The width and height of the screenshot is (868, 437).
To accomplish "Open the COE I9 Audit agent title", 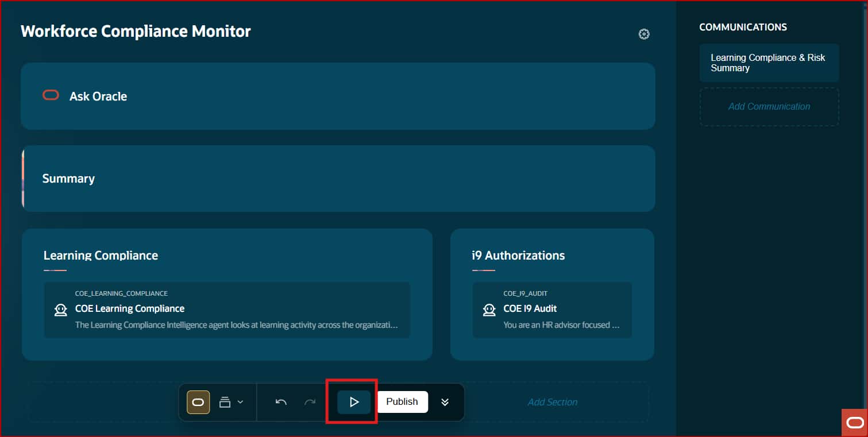I will coord(530,308).
